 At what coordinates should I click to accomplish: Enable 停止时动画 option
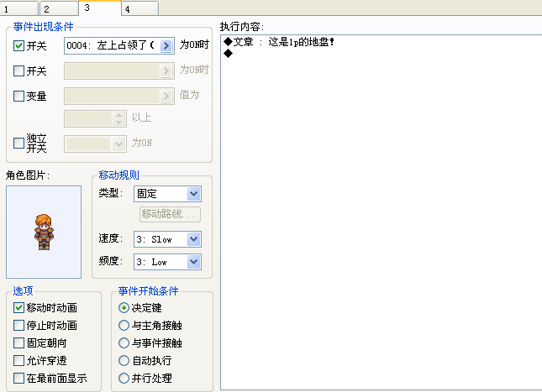[18, 325]
